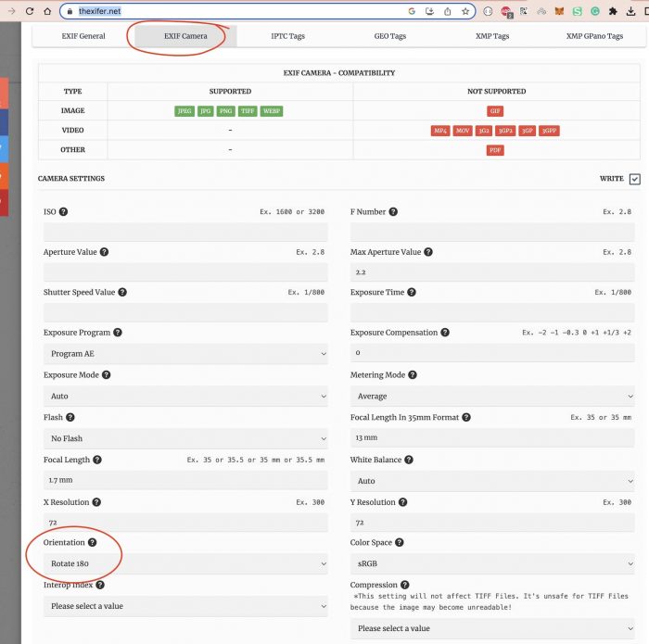The height and width of the screenshot is (644, 649).
Task: Toggle the WRITE checkbox
Action: [x=634, y=179]
